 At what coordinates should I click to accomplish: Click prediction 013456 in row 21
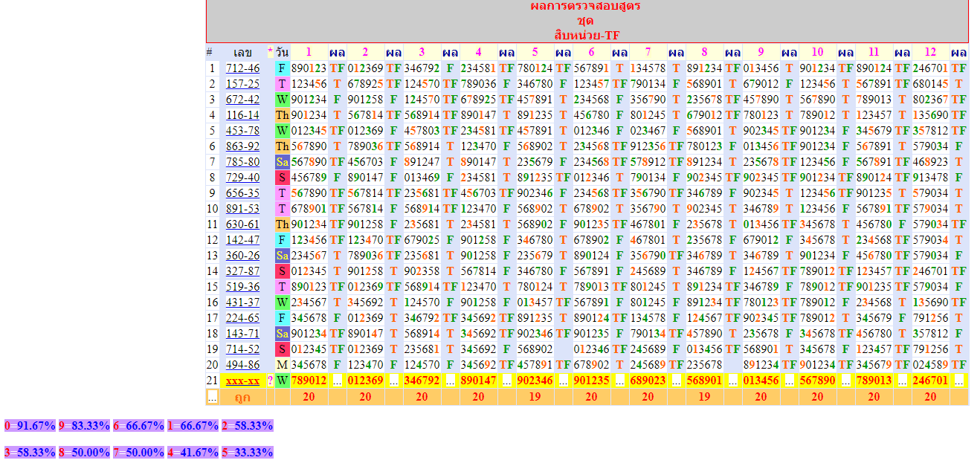(761, 381)
